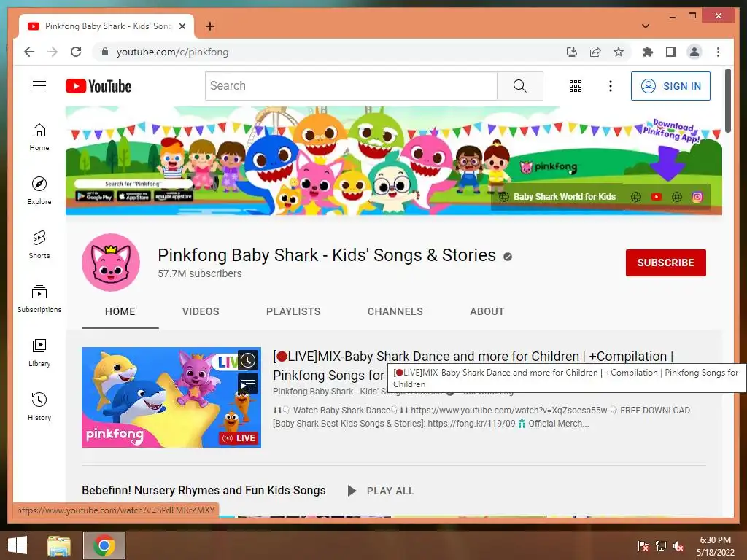
Task: Click the page vertical scrollbar
Action: (727, 101)
